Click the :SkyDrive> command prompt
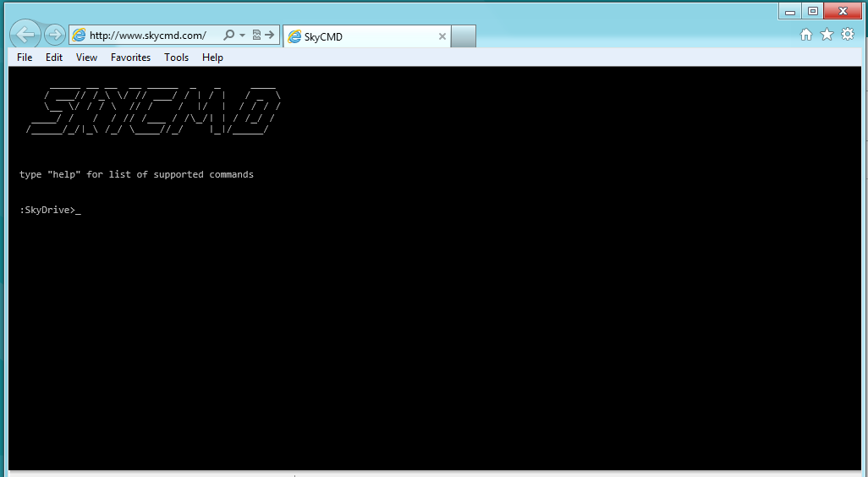 50,211
